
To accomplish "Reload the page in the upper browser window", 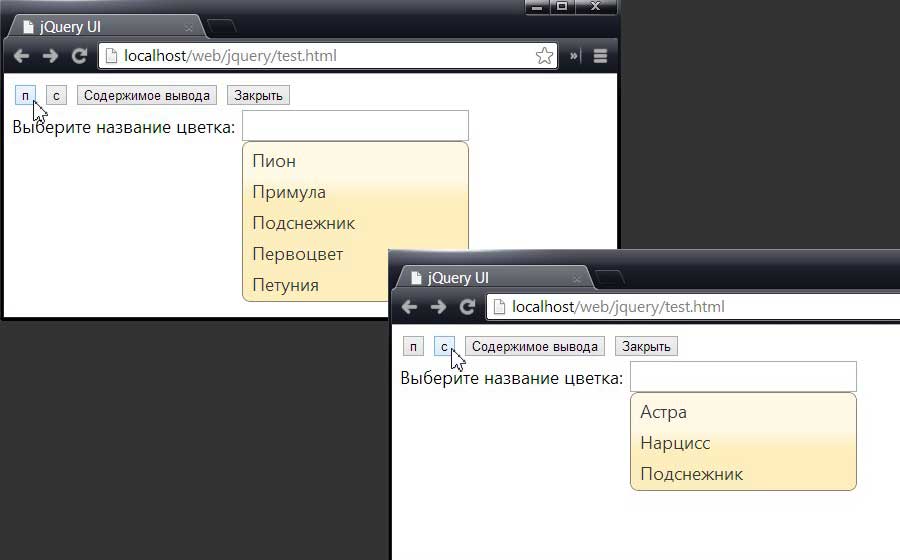I will coord(79,56).
